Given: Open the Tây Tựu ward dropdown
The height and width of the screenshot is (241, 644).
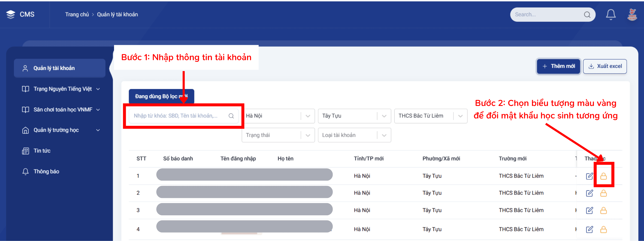Looking at the screenshot, I should (354, 116).
